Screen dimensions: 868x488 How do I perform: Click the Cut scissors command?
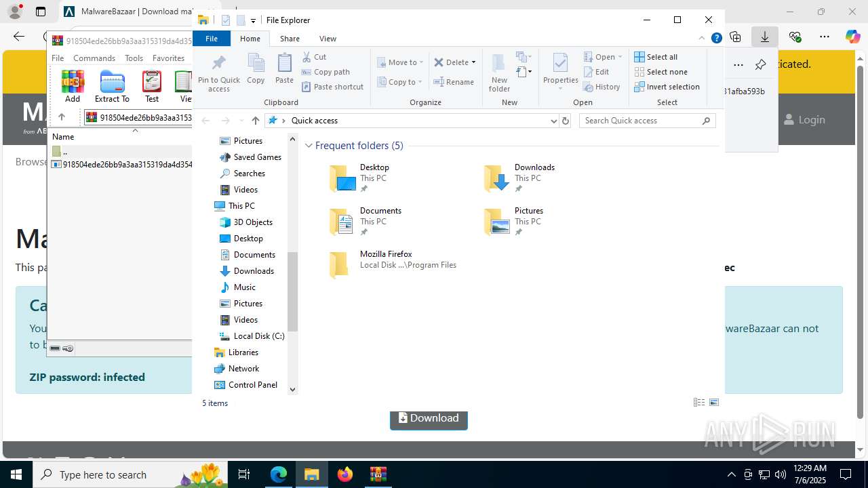tap(314, 57)
